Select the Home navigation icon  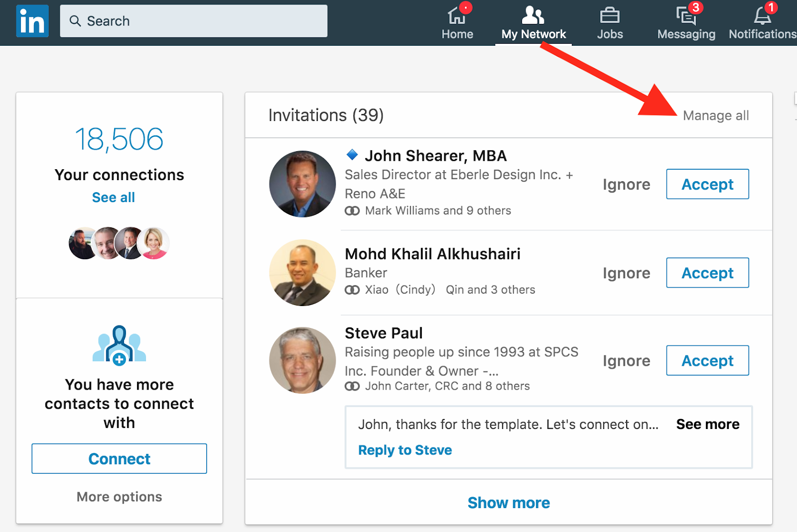point(456,16)
